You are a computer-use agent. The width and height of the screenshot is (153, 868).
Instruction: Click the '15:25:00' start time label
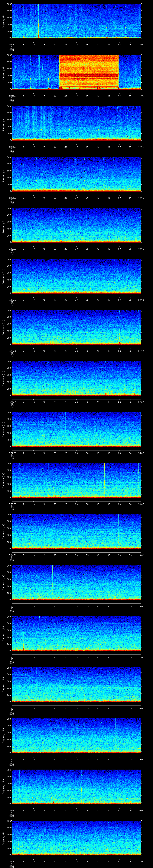click(x=12, y=606)
